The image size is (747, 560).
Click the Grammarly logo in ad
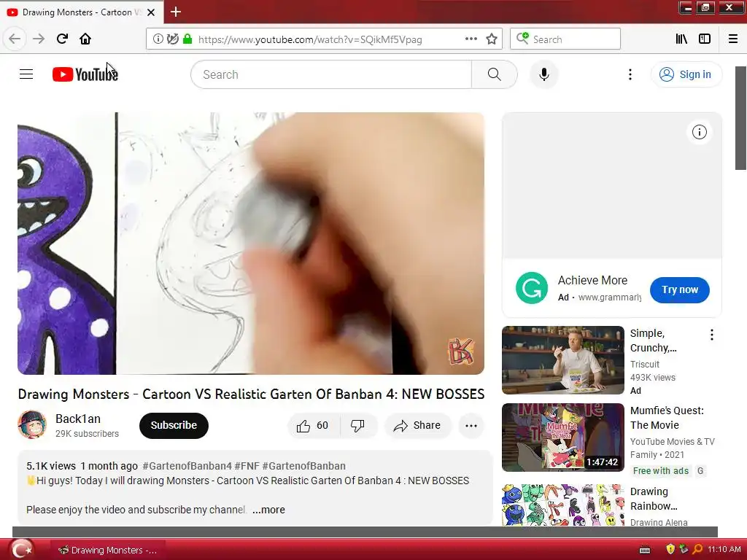(x=532, y=288)
